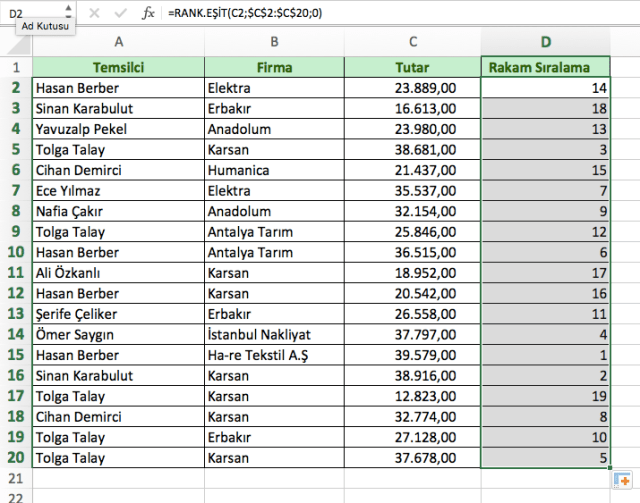Select column A header
Viewport: 640px width, 503px height.
(118, 42)
